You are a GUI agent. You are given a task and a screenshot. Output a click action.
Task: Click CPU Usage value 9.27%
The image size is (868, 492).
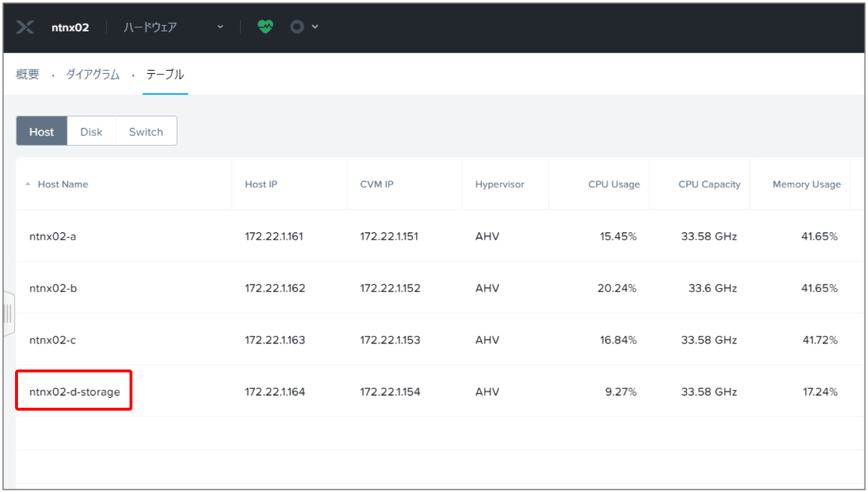(620, 392)
